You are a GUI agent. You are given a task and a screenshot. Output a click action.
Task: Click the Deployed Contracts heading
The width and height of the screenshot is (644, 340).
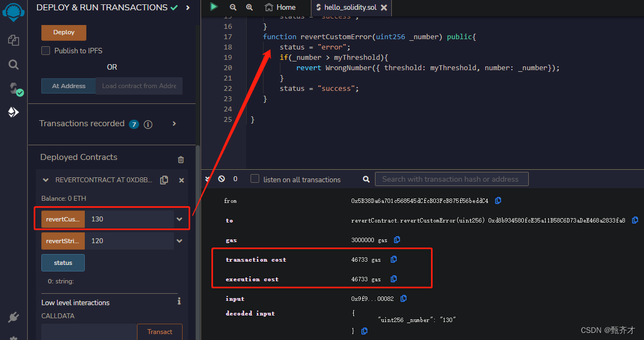coord(79,157)
